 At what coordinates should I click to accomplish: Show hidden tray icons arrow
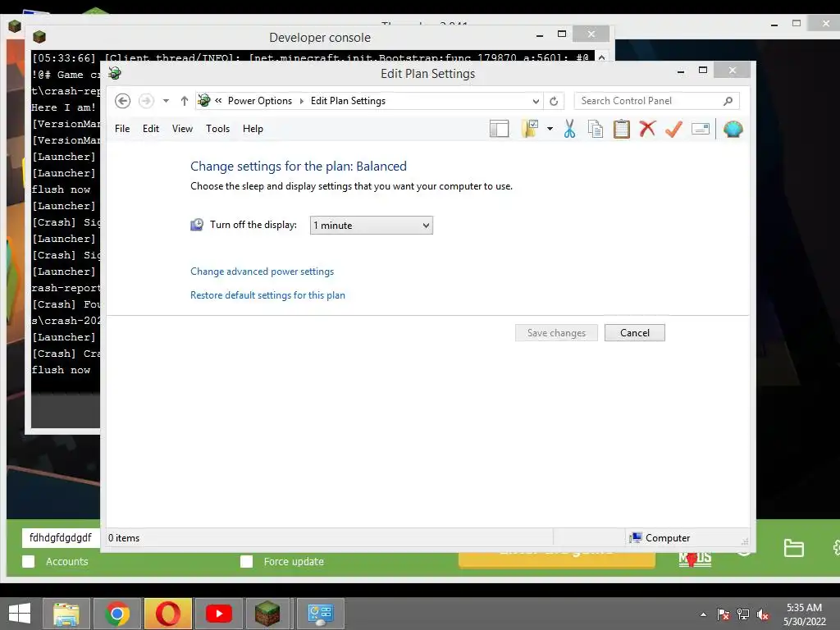click(x=703, y=614)
